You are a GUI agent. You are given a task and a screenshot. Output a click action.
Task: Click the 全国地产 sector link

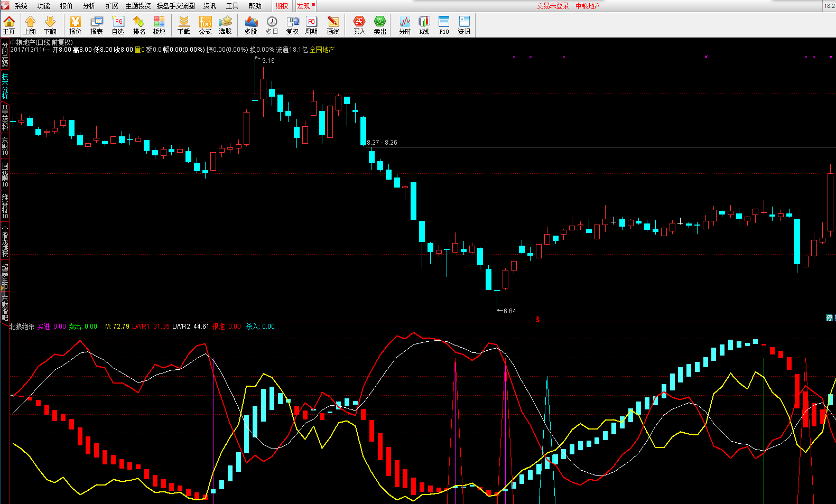322,50
